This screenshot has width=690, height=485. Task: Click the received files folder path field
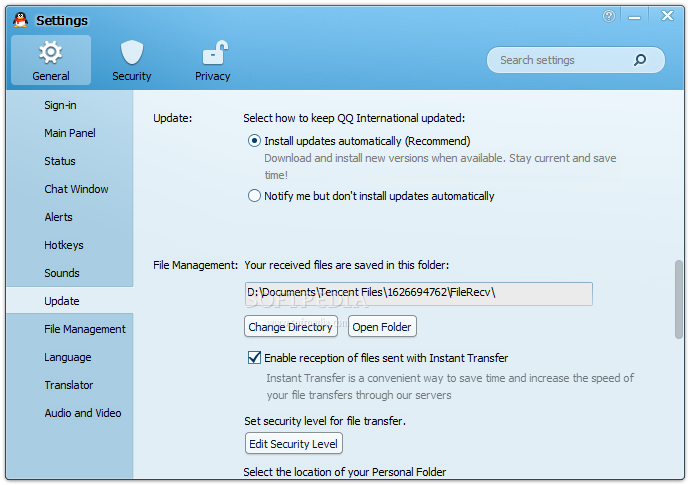coord(418,293)
